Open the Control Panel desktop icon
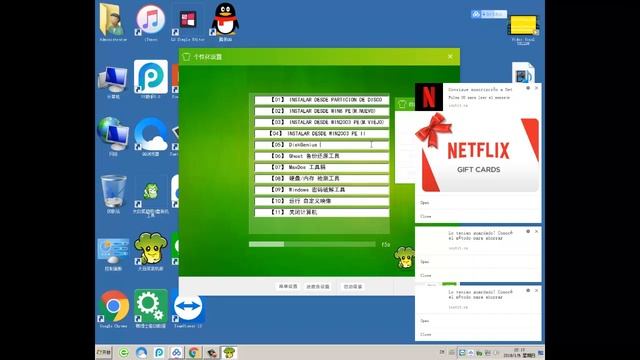640x360 pixels. [x=113, y=253]
